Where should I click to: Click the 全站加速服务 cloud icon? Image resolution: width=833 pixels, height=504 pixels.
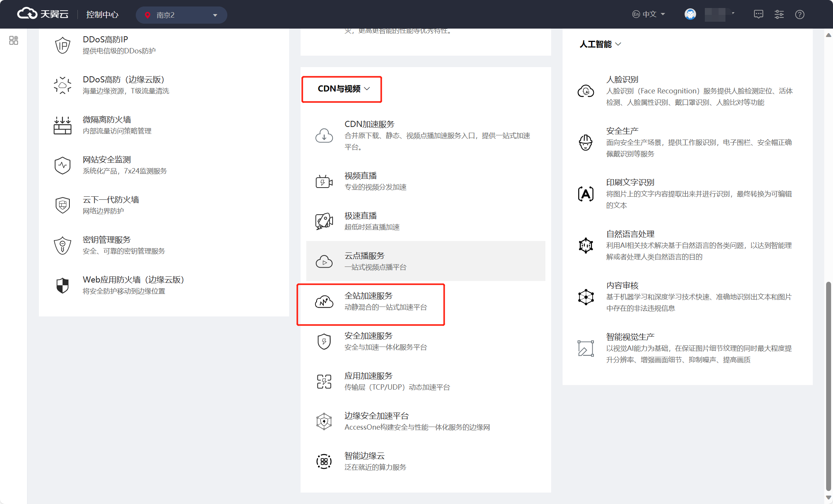[x=324, y=302]
